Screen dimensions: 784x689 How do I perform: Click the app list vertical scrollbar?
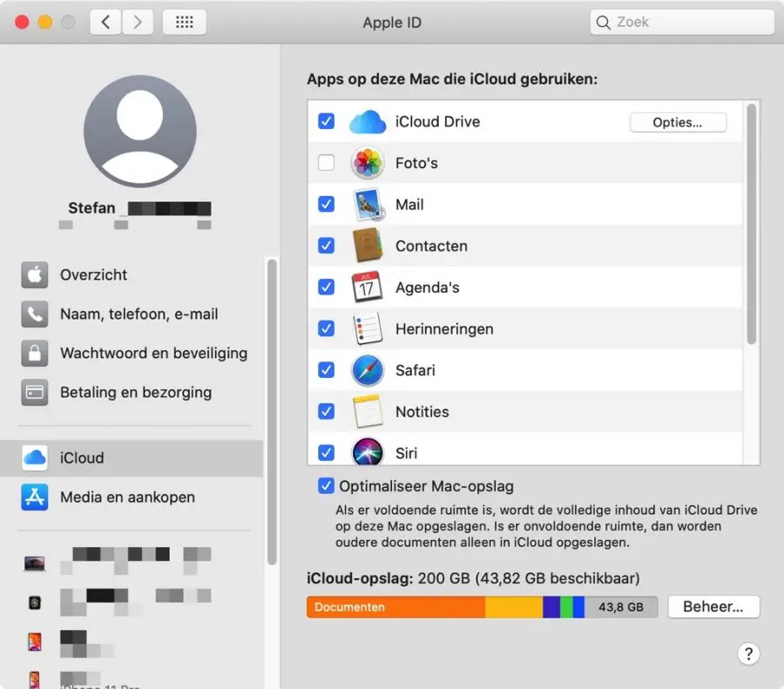click(751, 224)
